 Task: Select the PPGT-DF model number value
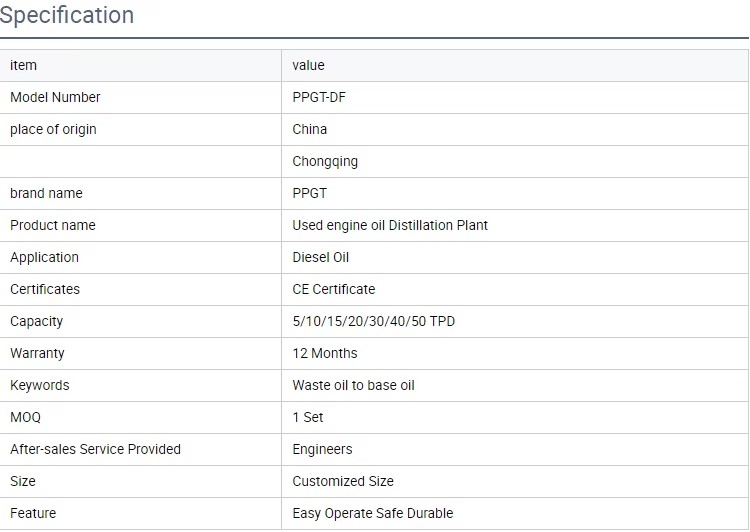[x=319, y=97]
